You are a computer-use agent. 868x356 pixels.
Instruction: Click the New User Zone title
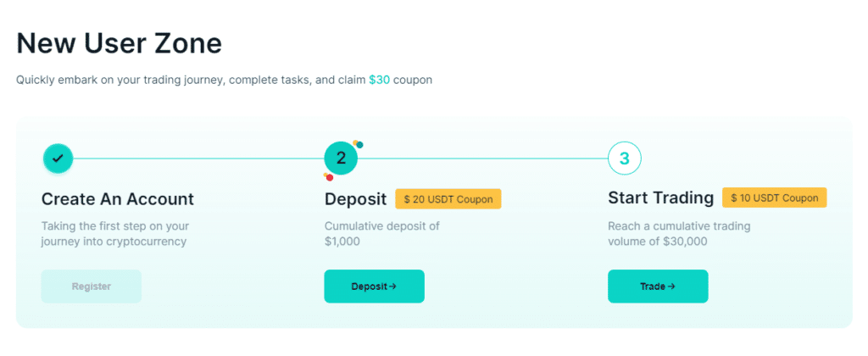(x=119, y=42)
